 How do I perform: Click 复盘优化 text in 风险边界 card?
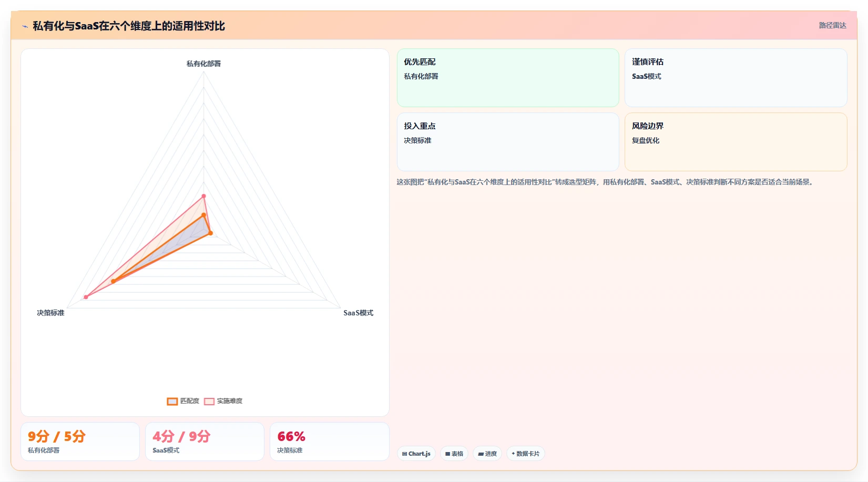pyautogui.click(x=646, y=140)
